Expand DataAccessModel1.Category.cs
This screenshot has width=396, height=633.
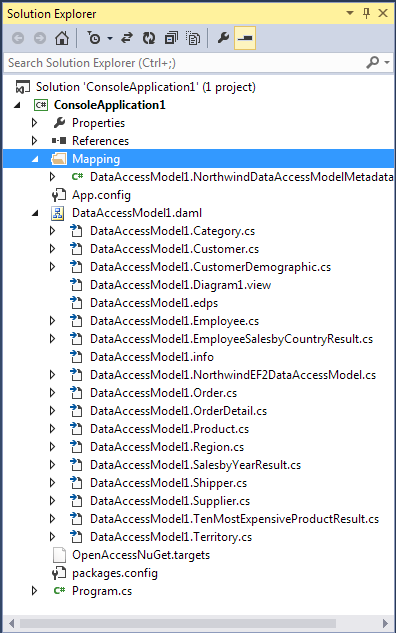[x=52, y=231]
